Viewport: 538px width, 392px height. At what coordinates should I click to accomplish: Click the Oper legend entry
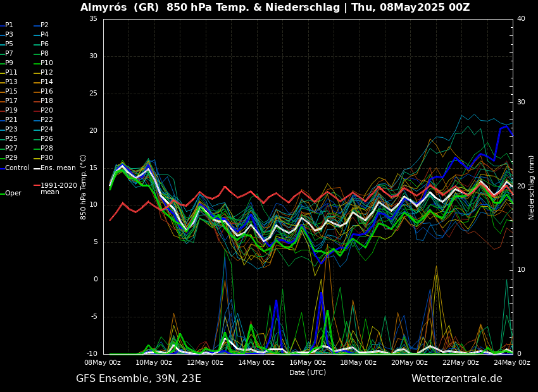(x=13, y=193)
